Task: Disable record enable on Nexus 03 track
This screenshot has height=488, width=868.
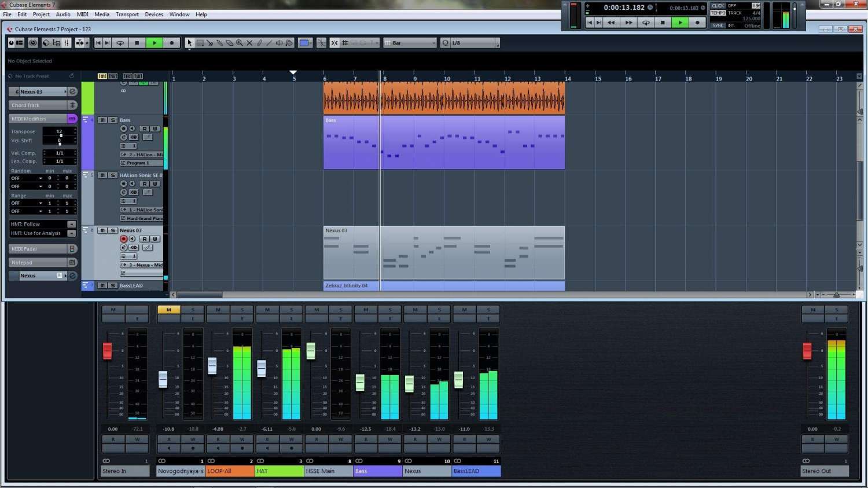Action: click(123, 239)
